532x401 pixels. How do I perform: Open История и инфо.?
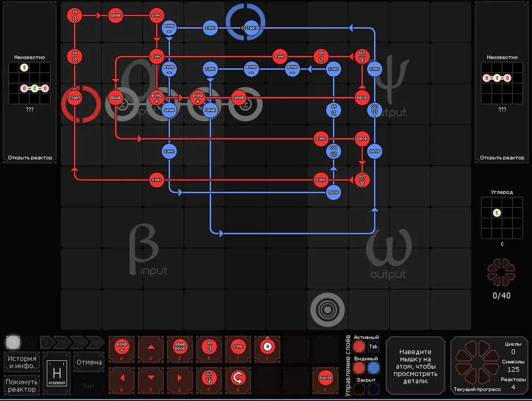point(22,362)
